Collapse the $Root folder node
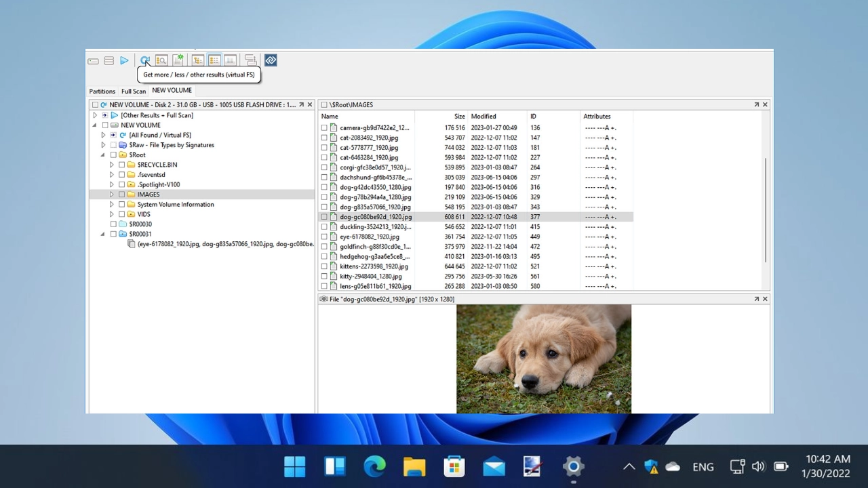Screen dimensions: 868x488 [x=103, y=155]
